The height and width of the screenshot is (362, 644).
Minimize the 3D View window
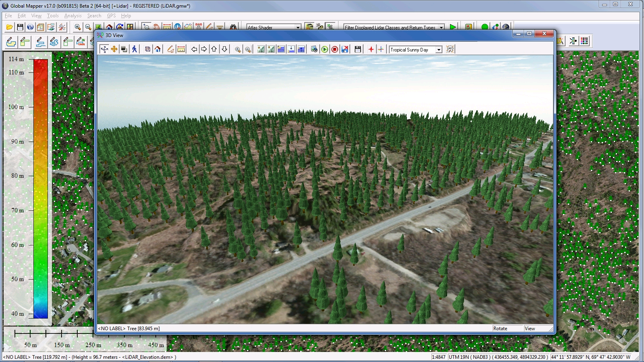click(518, 34)
